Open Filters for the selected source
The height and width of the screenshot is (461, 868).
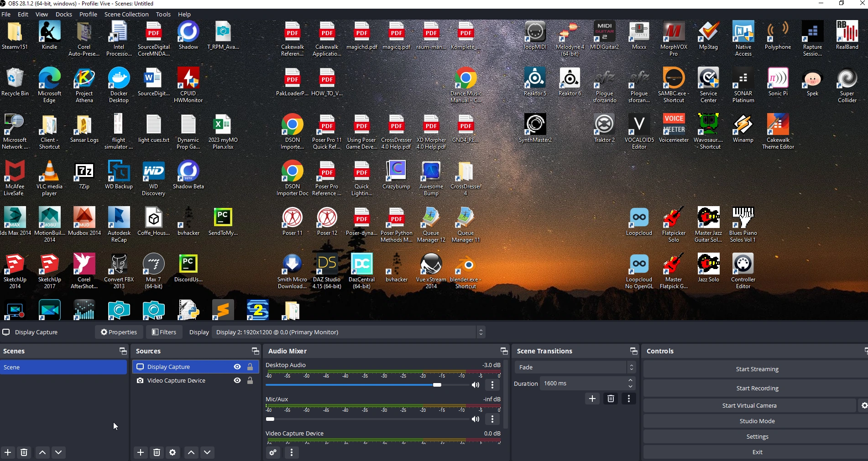click(164, 332)
